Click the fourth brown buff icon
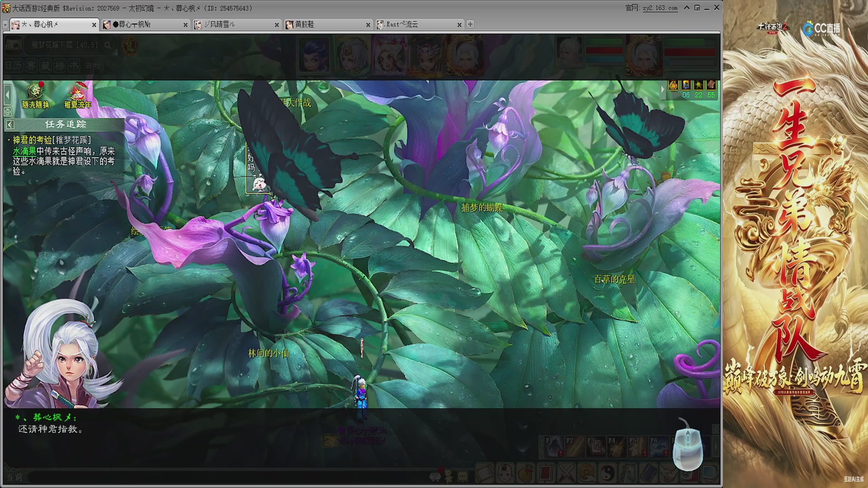This screenshot has width=868, height=488. (711, 85)
